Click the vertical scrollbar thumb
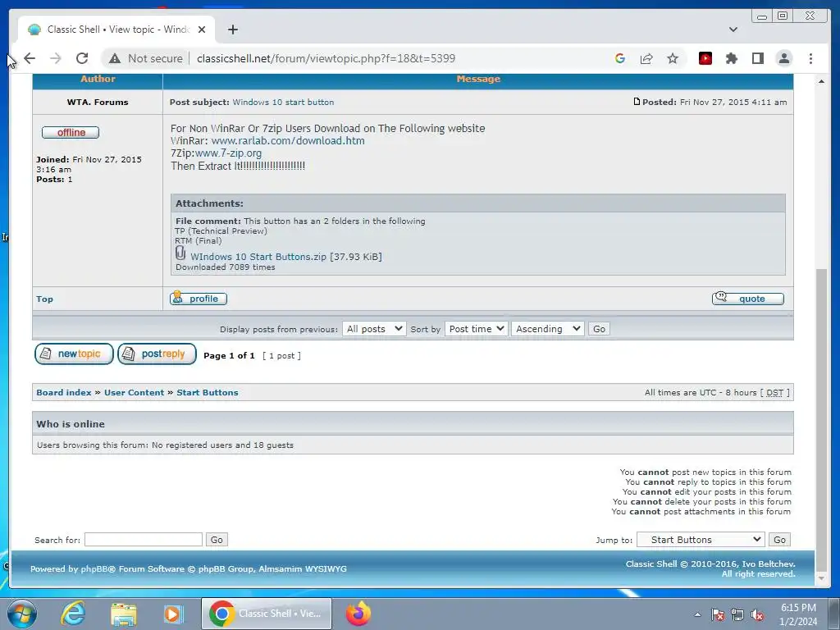The image size is (840, 630). [x=821, y=421]
